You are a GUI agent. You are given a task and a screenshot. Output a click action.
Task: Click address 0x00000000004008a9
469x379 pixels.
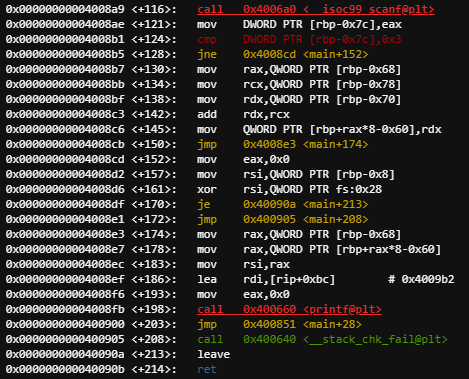[x=65, y=9]
